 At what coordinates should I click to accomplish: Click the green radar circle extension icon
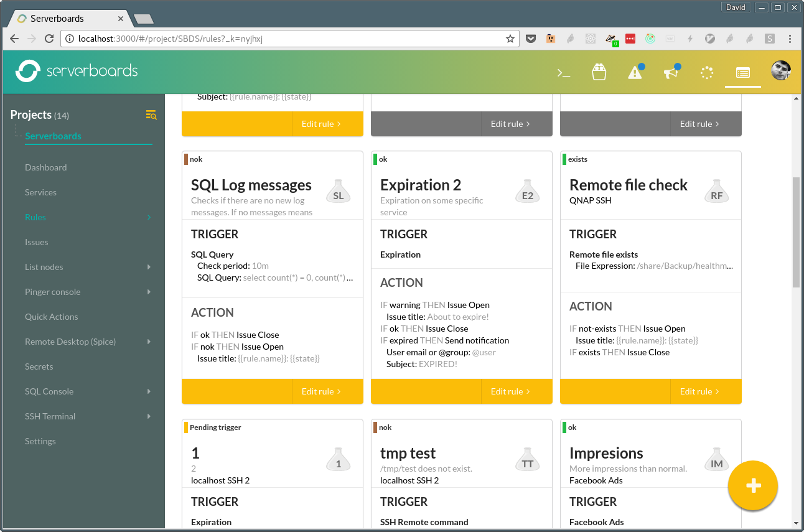[650, 39]
